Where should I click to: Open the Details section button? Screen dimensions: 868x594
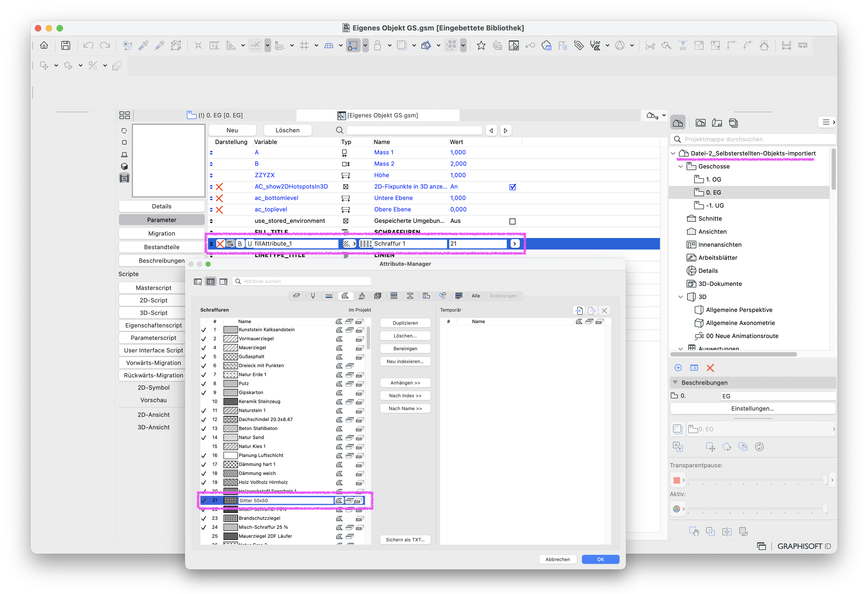[161, 206]
